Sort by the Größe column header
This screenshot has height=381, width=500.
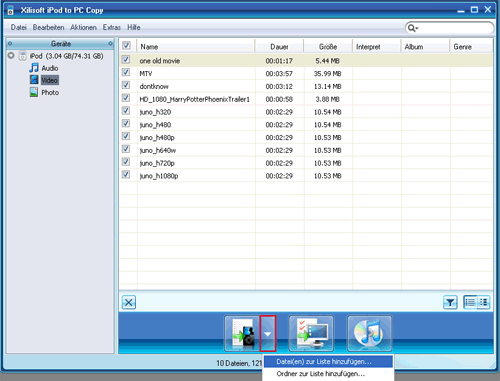(328, 47)
